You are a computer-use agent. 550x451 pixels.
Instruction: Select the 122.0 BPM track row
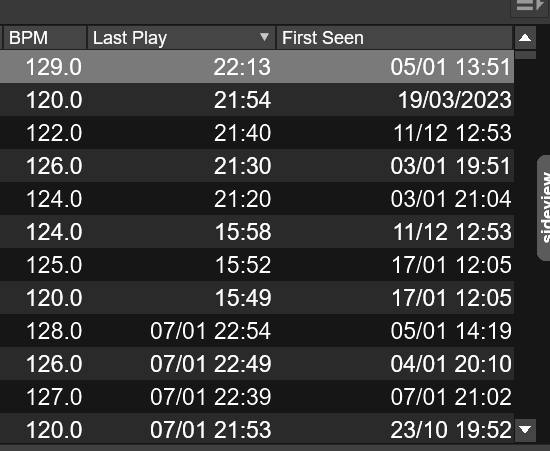tap(257, 133)
